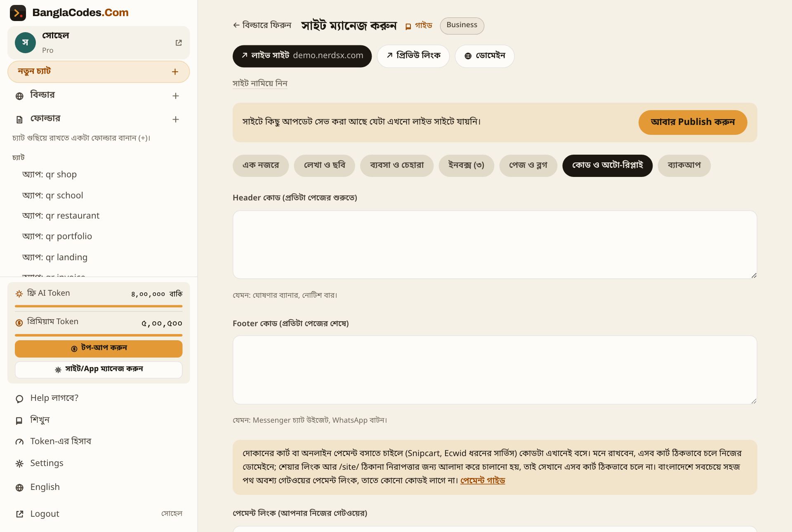Viewport: 792px width, 532px height.
Task: Open the এক নজরে tab
Action: (x=261, y=165)
